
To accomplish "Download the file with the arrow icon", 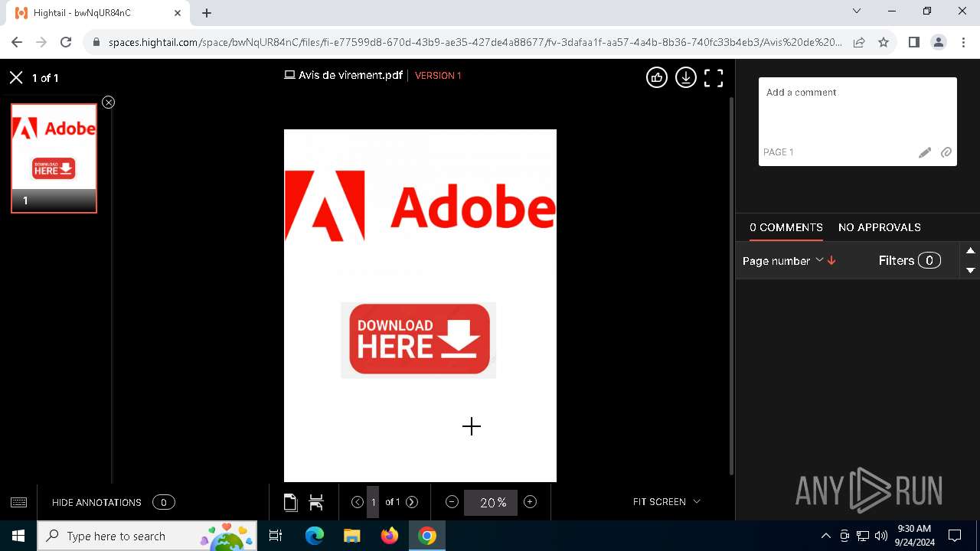I will pyautogui.click(x=686, y=77).
